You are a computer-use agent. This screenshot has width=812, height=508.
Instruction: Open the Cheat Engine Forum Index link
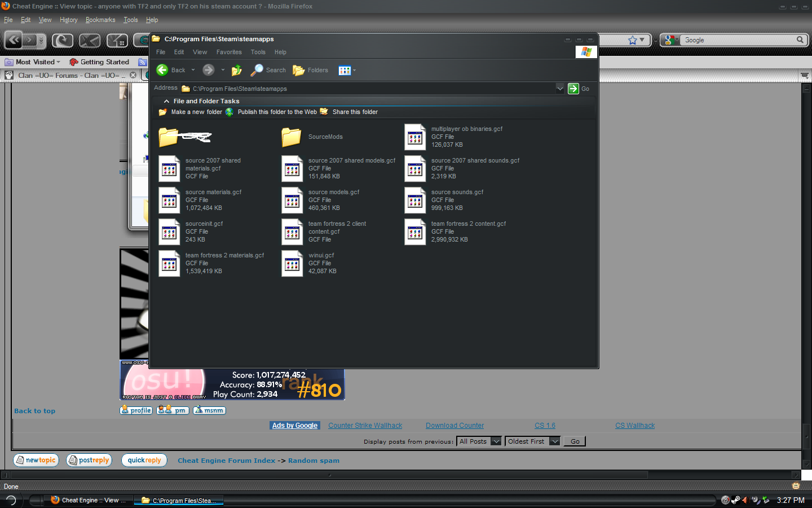pos(227,461)
